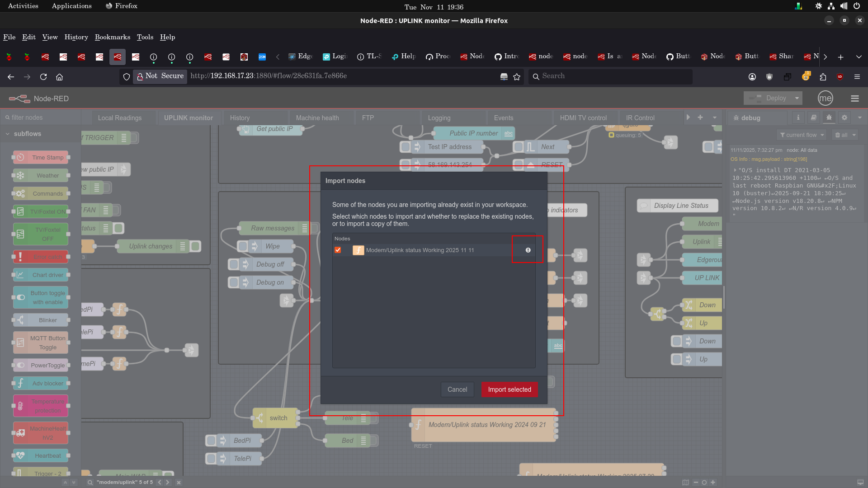Click the user profile 'me' icon

coord(825,99)
